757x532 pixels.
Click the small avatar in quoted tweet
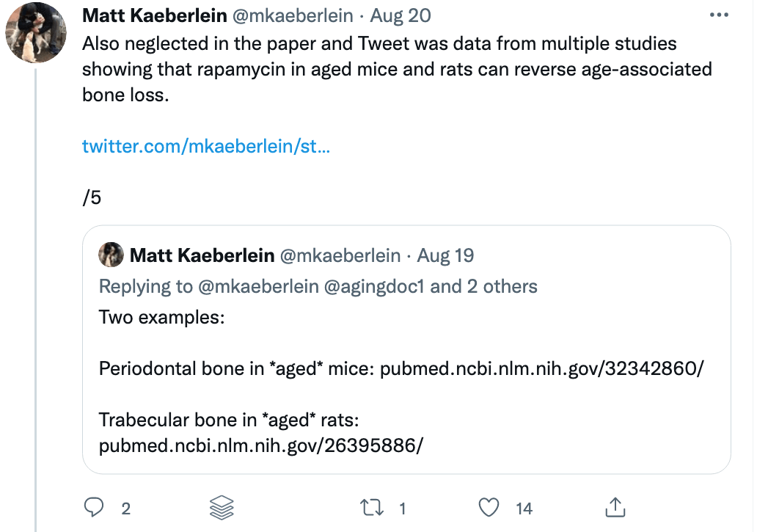point(111,255)
